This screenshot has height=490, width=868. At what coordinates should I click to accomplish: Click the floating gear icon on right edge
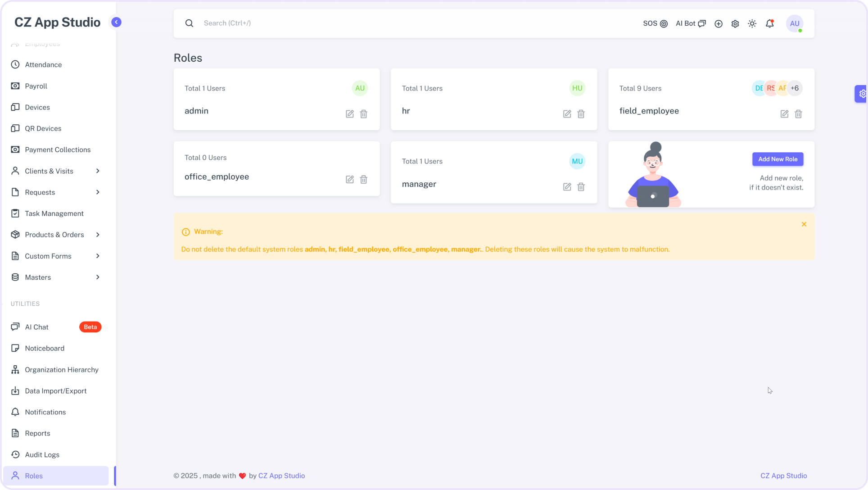pos(862,94)
